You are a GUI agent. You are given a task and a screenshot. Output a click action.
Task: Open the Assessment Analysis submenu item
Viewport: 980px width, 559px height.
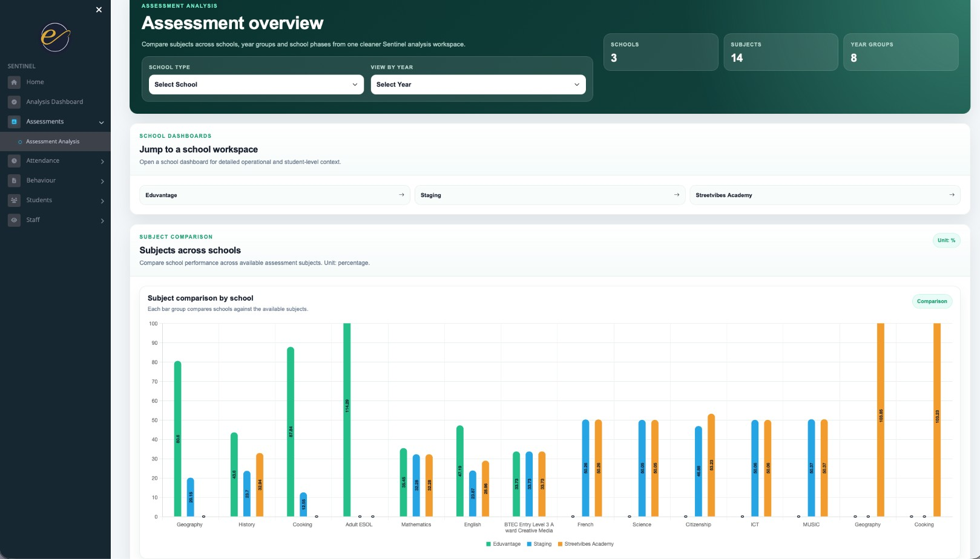click(x=55, y=142)
